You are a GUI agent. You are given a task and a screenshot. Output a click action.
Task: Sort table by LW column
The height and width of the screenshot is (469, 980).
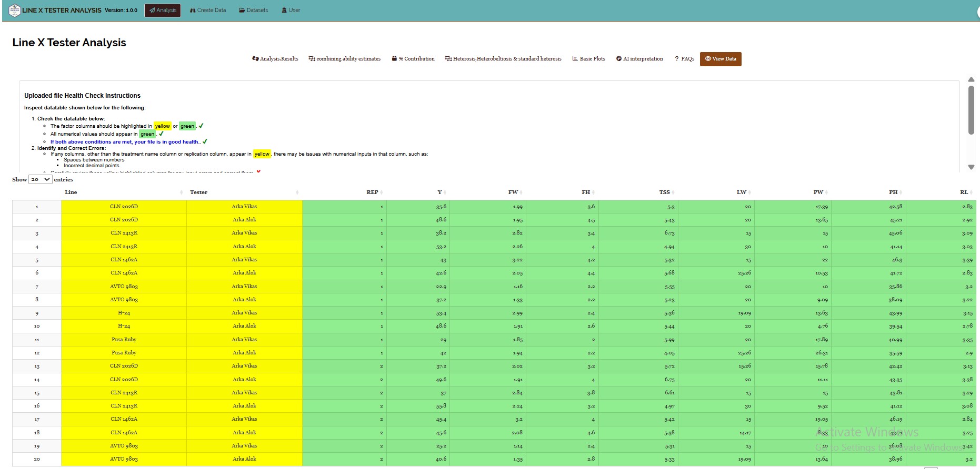716,192
